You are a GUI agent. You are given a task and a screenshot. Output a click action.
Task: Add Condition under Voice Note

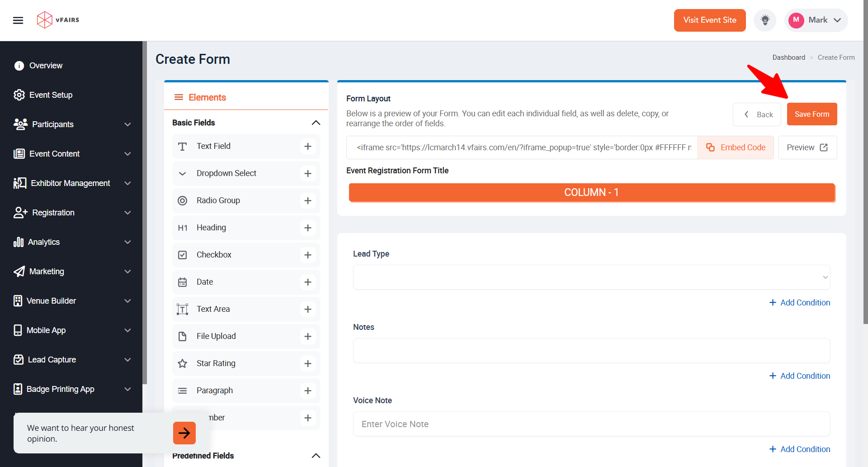pos(800,449)
